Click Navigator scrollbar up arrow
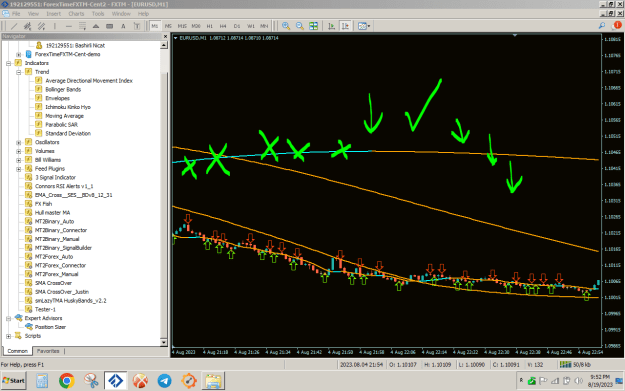Screen dimensions: 625x391 click(x=164, y=45)
